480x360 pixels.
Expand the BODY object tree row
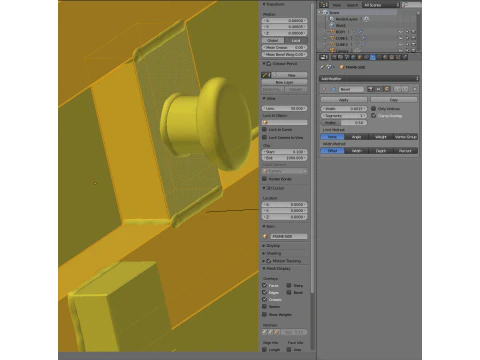pos(325,32)
